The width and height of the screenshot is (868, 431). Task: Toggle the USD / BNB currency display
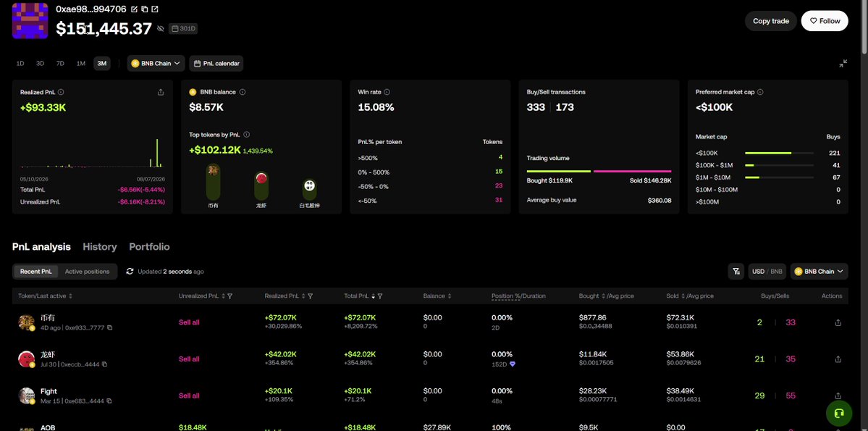pos(767,272)
